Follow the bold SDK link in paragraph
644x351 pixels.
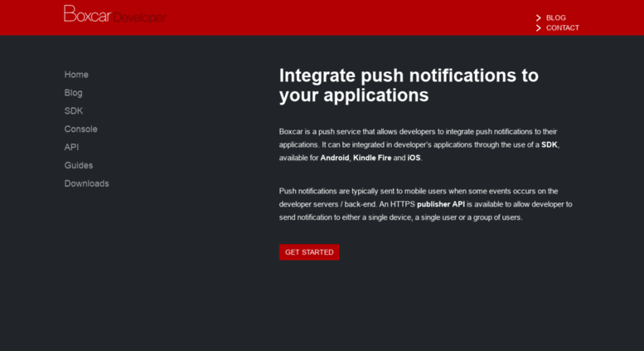coord(550,144)
